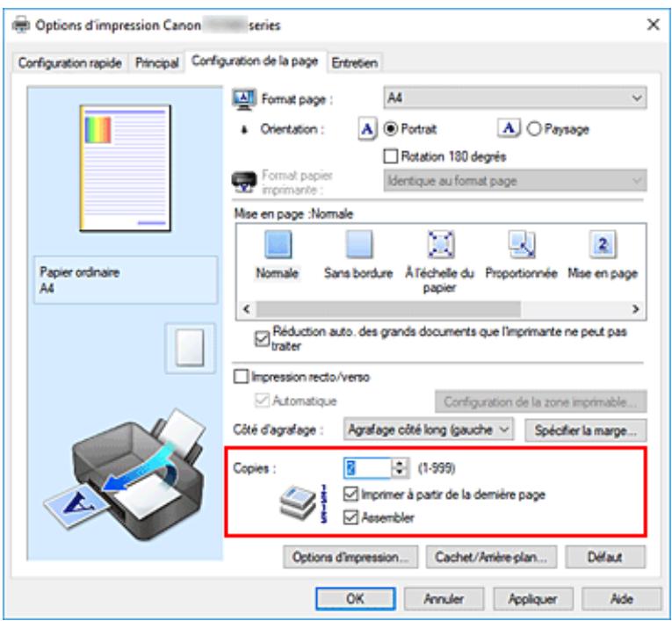Enable Rotation 180 degrés checkbox
Screen dimensions: 672x621
coord(390,156)
